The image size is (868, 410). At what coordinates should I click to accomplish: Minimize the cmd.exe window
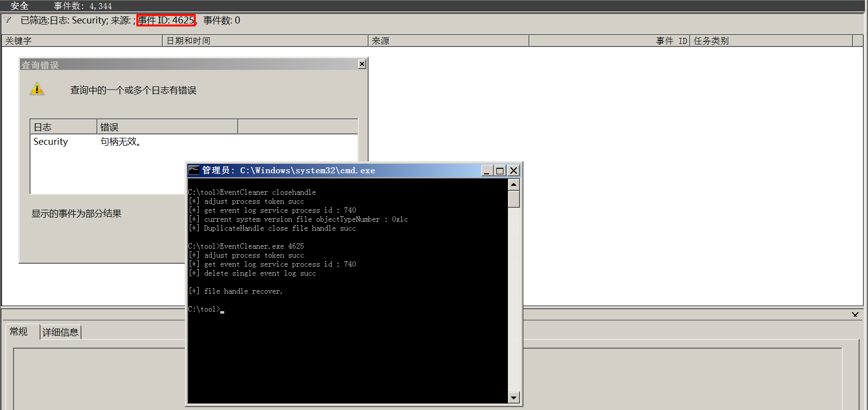pos(487,171)
